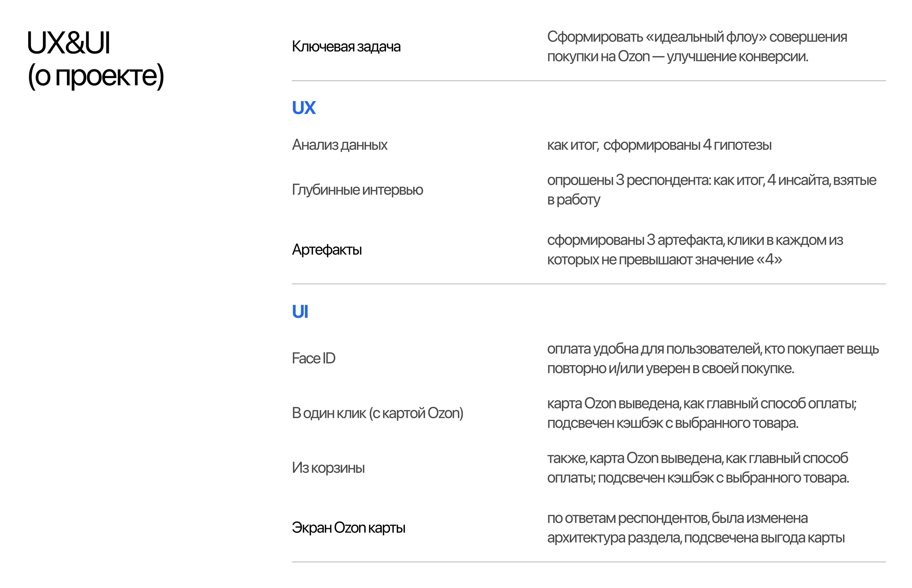The height and width of the screenshot is (588, 912).
Task: Click the "по ответам респондентов" description
Action: pyautogui.click(x=696, y=528)
